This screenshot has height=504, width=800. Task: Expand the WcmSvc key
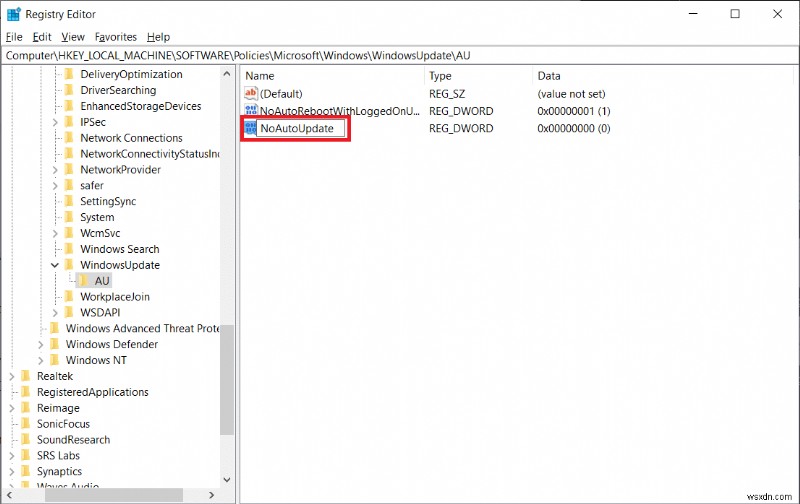tap(55, 233)
